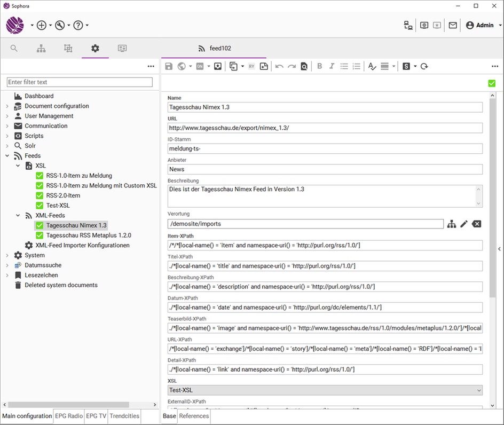This screenshot has width=504, height=425.
Task: Focus the Name field Tagesschau Nimex 1.3
Action: pyautogui.click(x=325, y=107)
